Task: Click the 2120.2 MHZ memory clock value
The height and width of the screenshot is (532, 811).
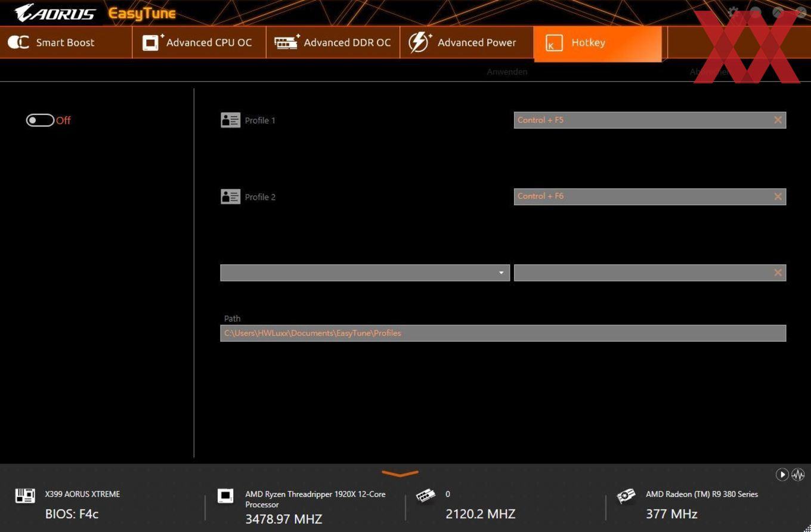Action: click(481, 514)
